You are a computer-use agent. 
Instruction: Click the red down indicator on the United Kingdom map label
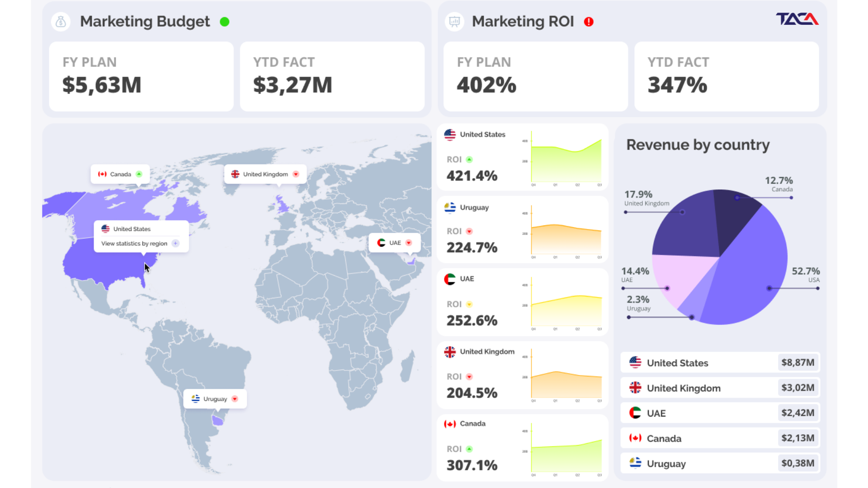[x=296, y=174]
